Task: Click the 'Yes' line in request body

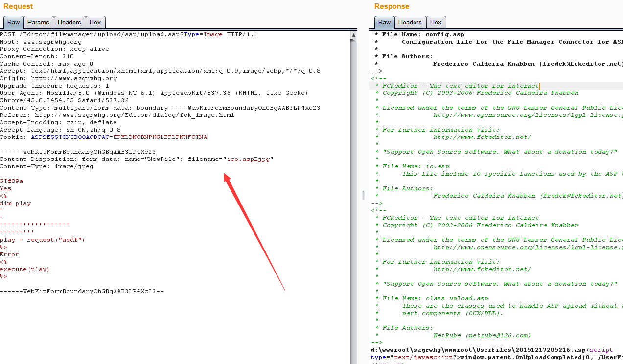Action: (x=5, y=188)
